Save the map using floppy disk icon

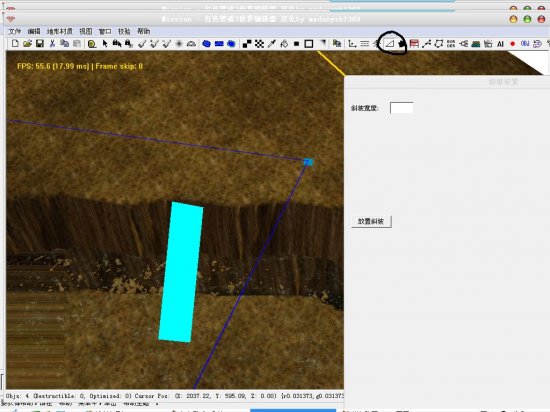pos(40,43)
